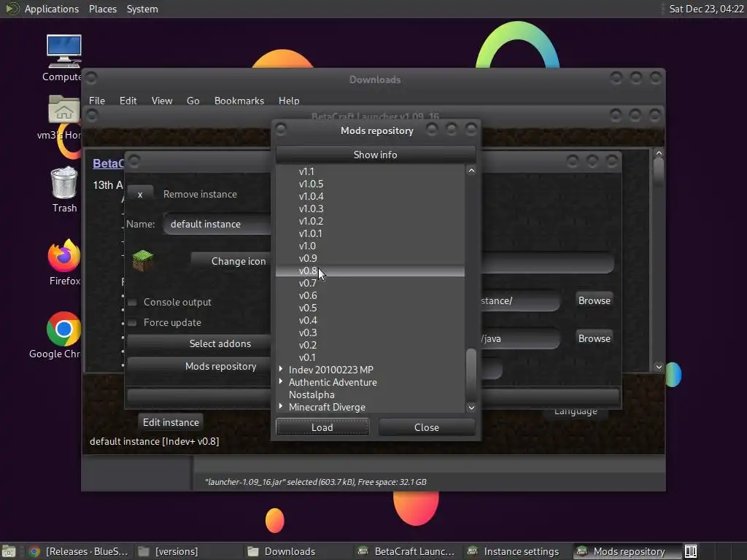Viewport: 747px width, 560px height.
Task: Launch Google Chrome from the desktop
Action: click(64, 329)
